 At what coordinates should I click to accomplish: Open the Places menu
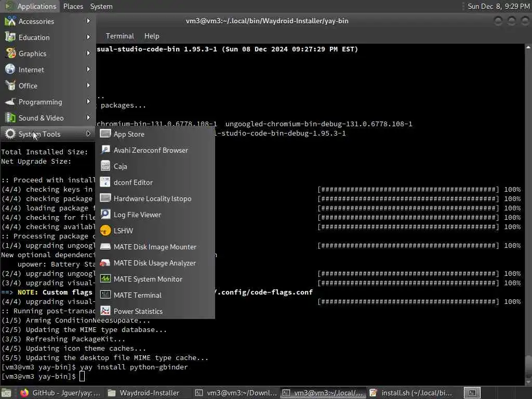pos(73,6)
